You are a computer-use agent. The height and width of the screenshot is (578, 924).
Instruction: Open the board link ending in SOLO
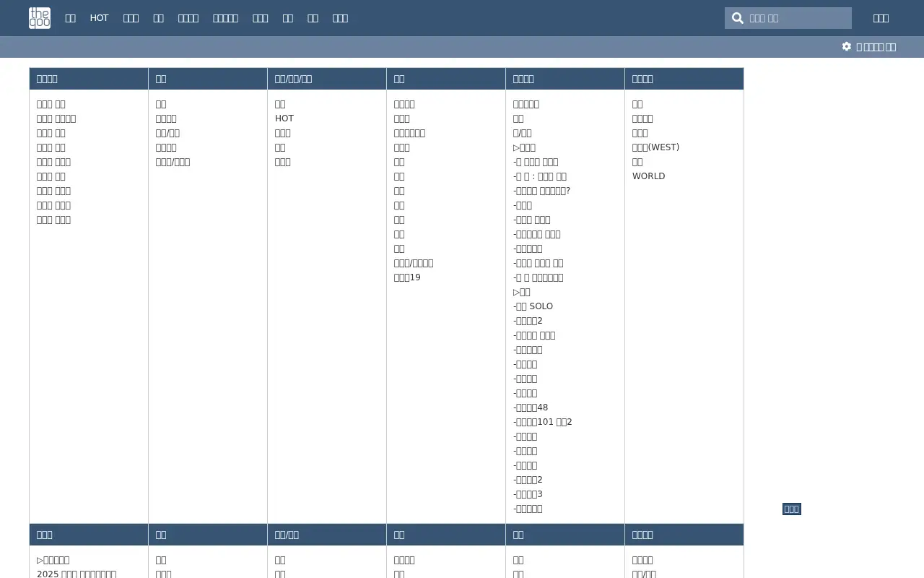point(533,306)
